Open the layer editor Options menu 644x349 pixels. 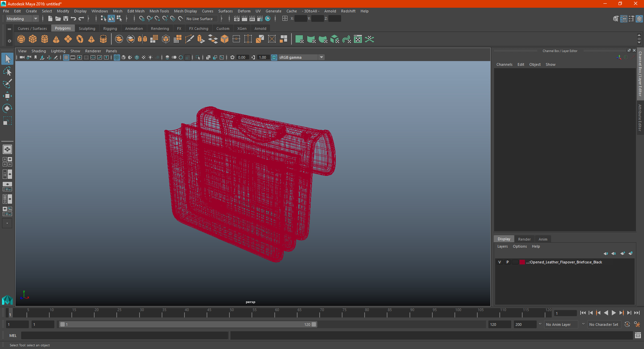[520, 246]
